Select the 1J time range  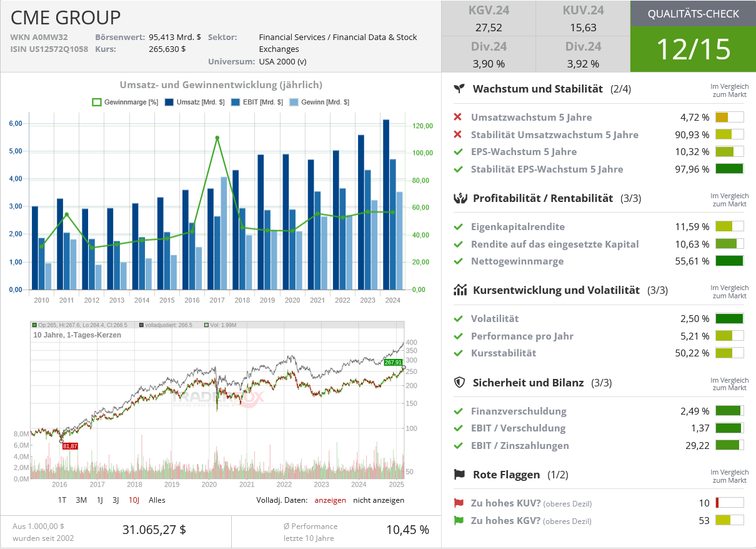pyautogui.click(x=100, y=500)
